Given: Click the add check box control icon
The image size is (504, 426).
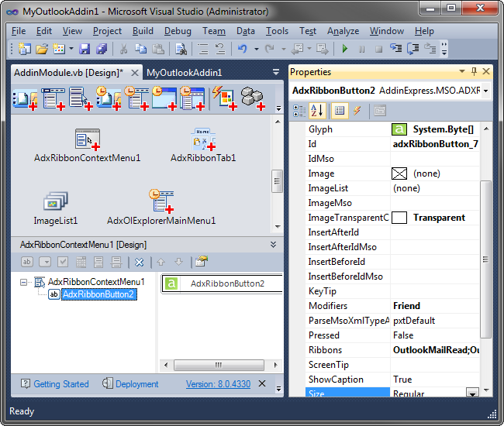Looking at the screenshot, I should click(63, 262).
